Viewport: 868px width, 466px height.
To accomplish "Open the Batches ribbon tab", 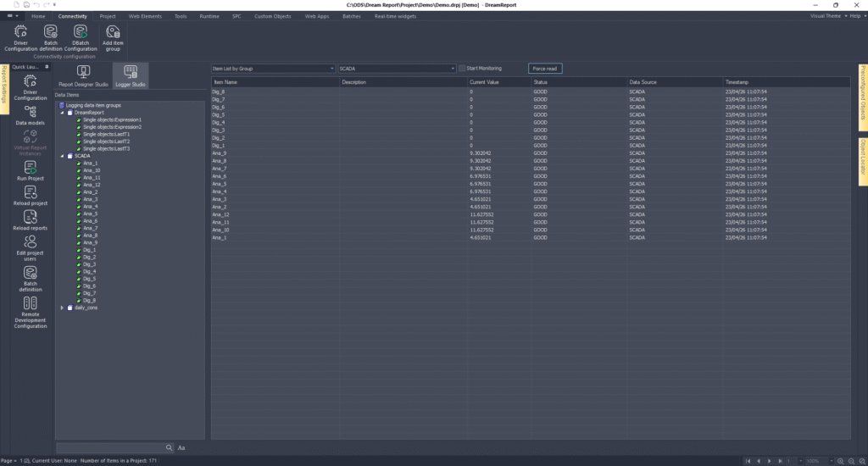I will pyautogui.click(x=352, y=16).
